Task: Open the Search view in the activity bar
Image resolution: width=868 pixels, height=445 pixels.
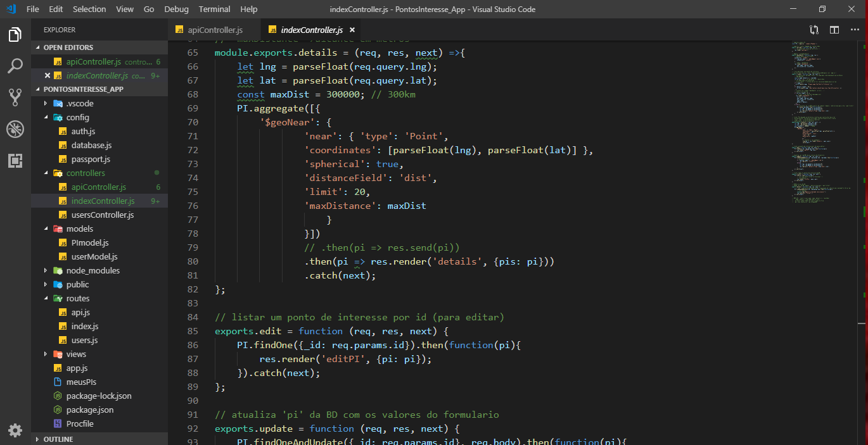Action: [x=15, y=65]
